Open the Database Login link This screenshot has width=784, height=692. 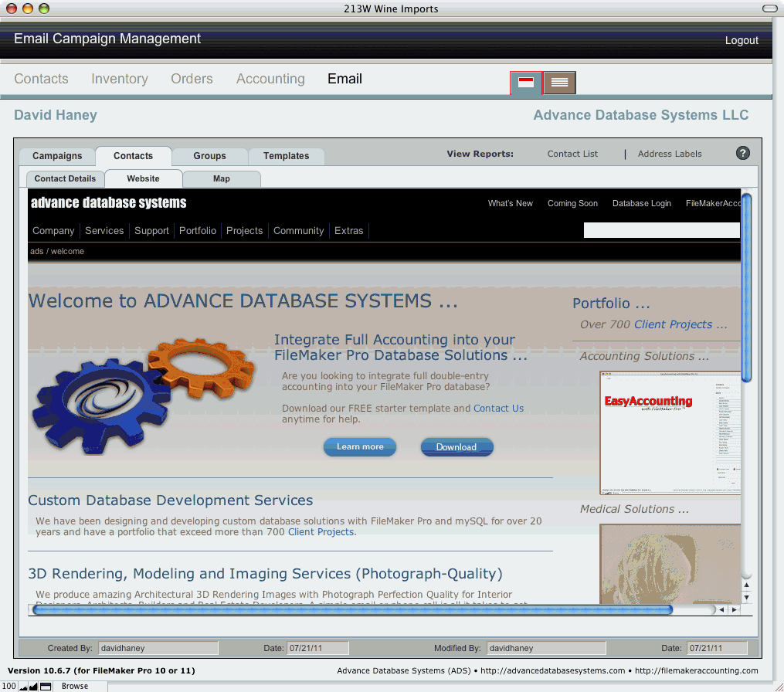(x=642, y=203)
